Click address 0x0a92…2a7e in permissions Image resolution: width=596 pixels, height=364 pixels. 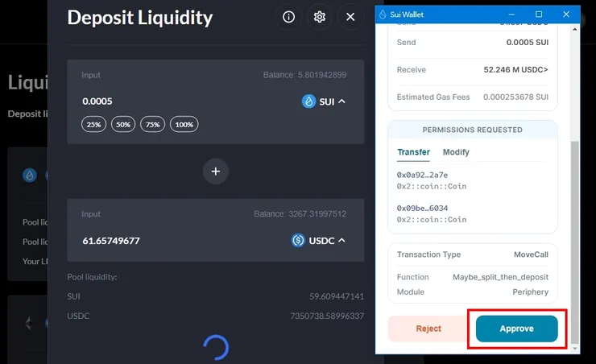click(422, 176)
